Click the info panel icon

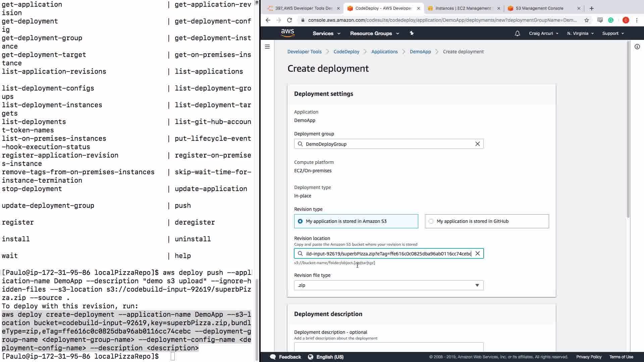click(637, 47)
